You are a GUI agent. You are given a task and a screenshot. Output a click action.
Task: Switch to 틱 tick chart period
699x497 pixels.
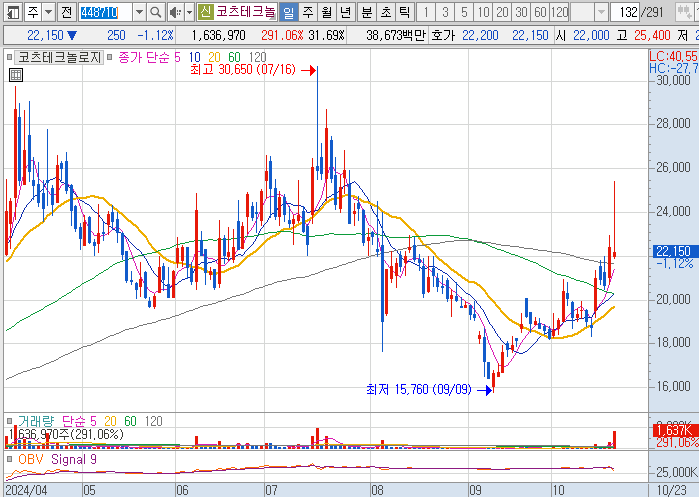404,12
